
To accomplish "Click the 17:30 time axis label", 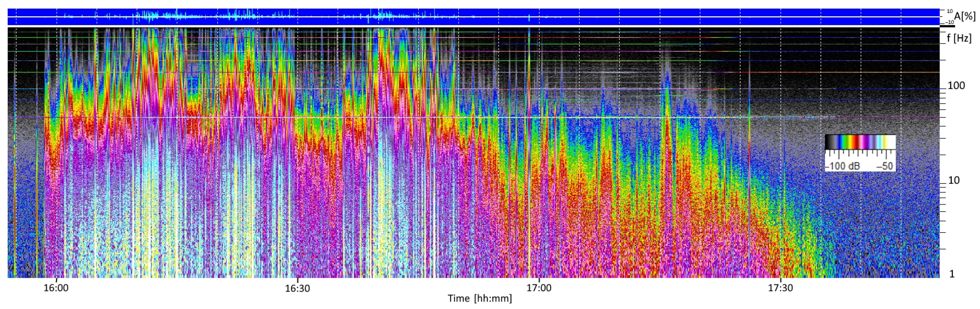I will [780, 288].
